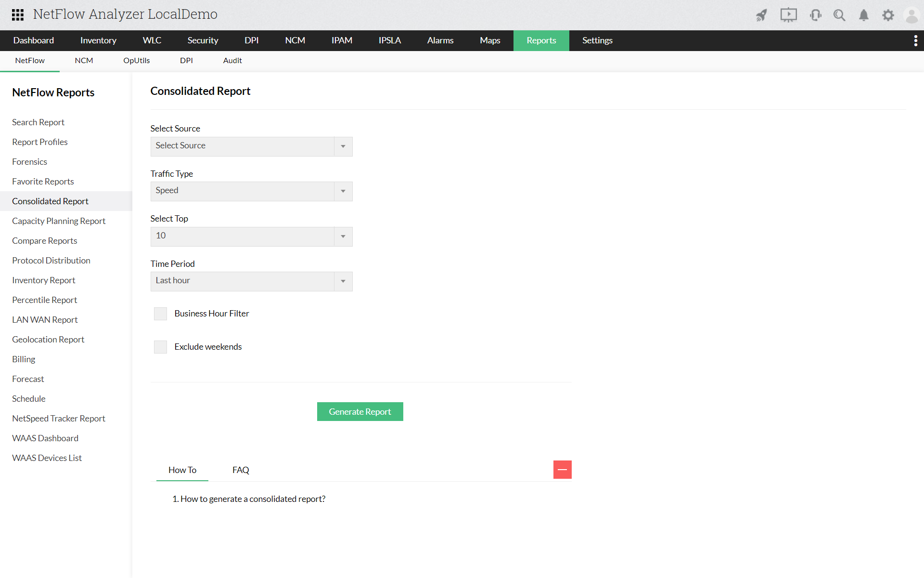
Task: Open the search icon overlay
Action: pos(839,14)
